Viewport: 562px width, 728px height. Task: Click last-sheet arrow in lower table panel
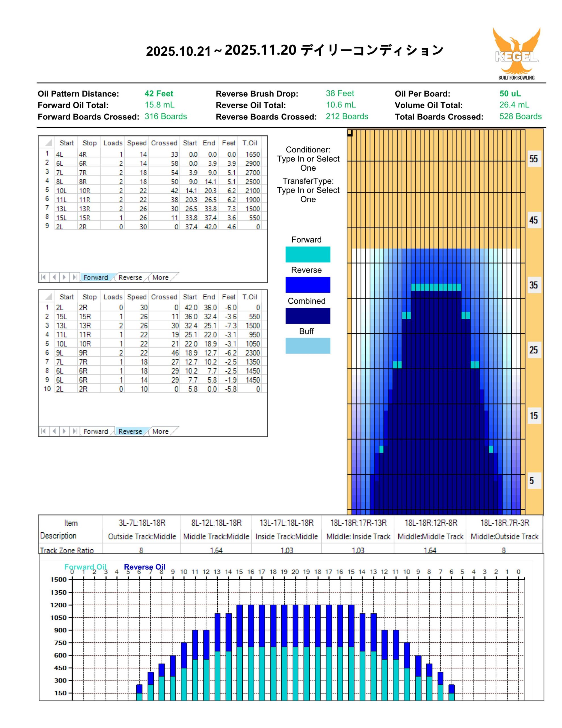click(75, 431)
